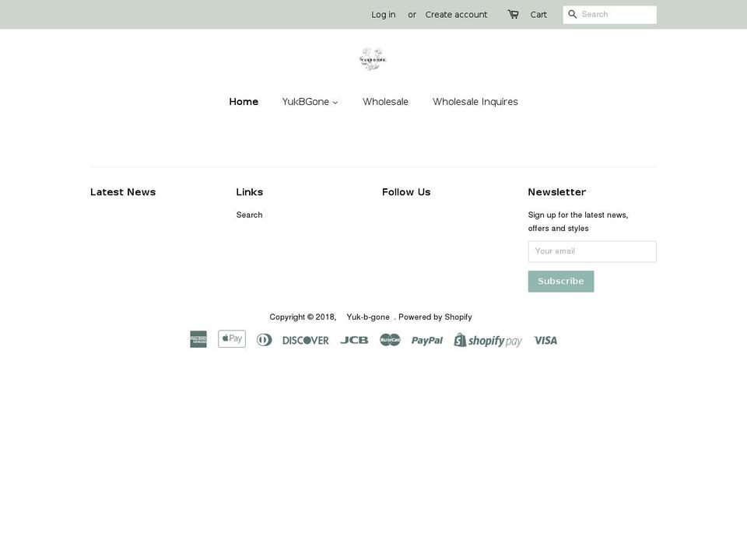Click the American Express payment icon

[x=198, y=340]
